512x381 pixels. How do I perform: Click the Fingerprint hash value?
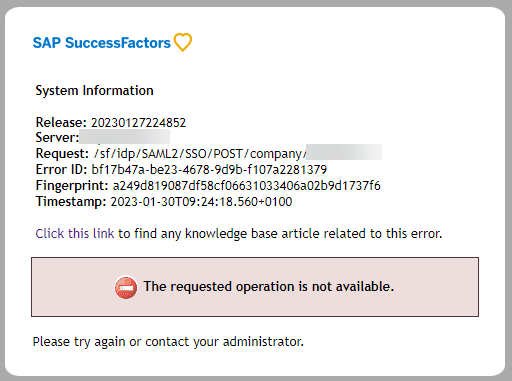(246, 185)
